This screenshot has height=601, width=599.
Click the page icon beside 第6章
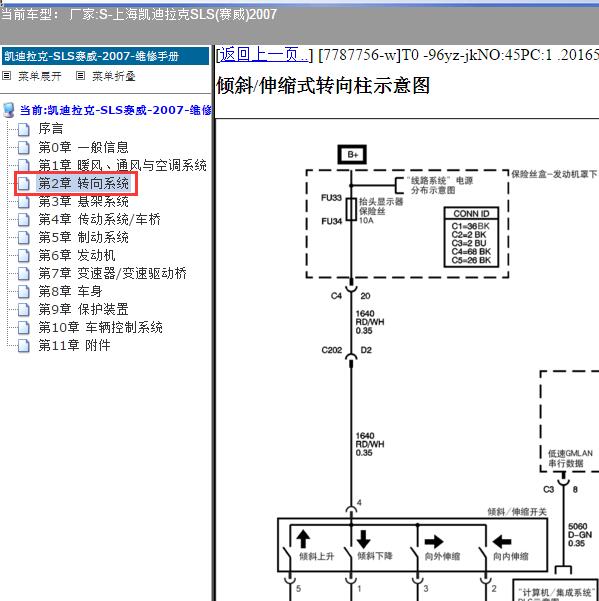pyautogui.click(x=24, y=255)
